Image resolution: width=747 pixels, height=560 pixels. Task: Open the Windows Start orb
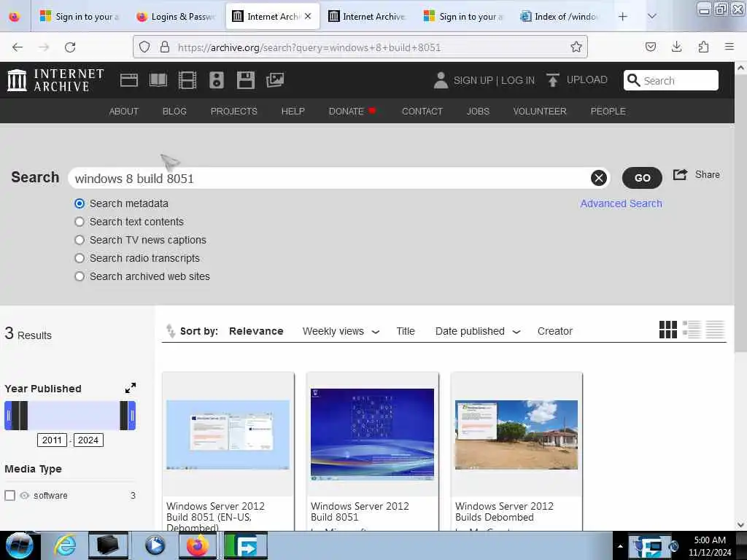19,545
